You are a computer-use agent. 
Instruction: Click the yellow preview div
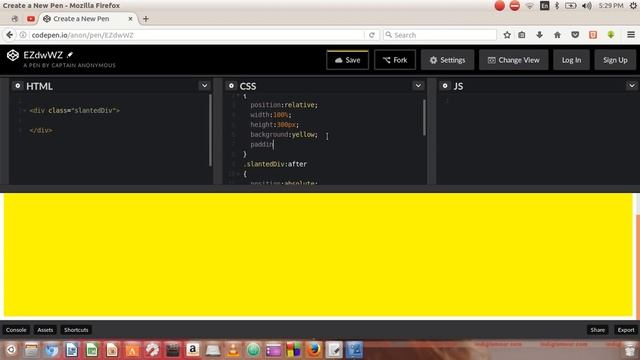[x=318, y=254]
